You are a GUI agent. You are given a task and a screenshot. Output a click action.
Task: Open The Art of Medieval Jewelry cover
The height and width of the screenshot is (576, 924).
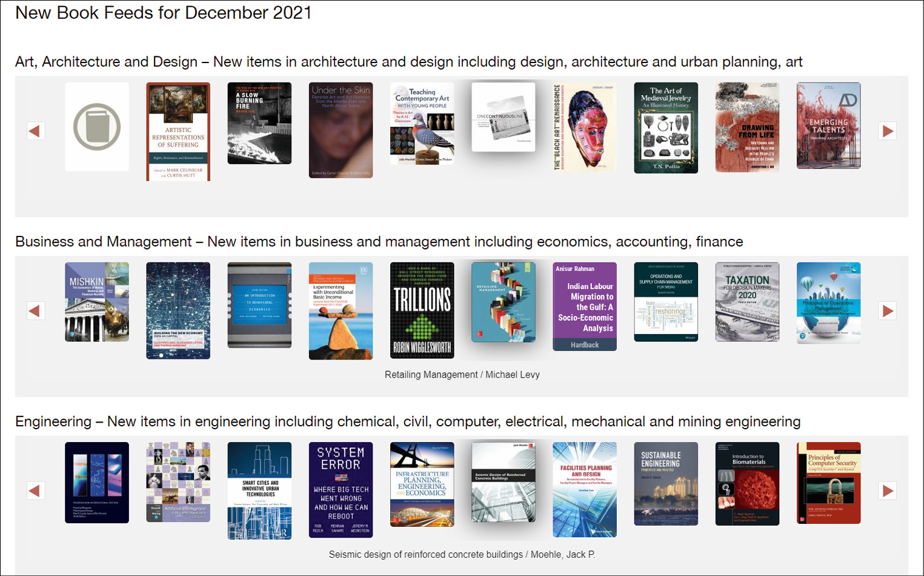pyautogui.click(x=666, y=128)
